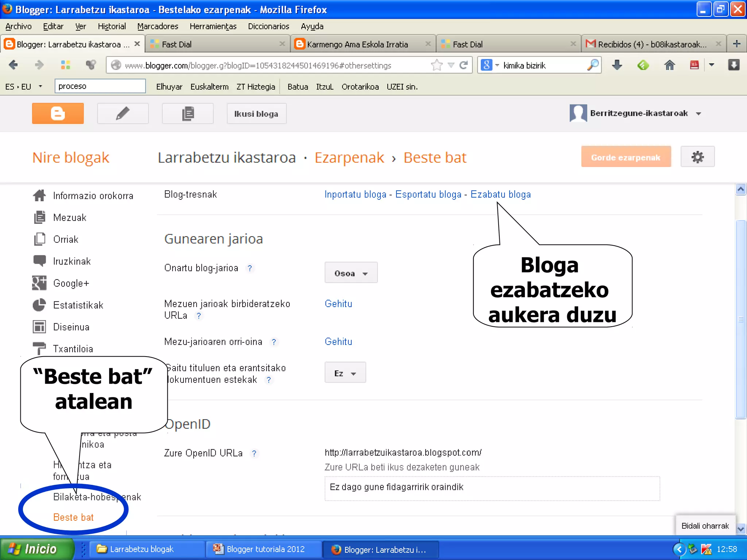Click the Inportatu bloga link
This screenshot has width=747, height=560.
pos(355,194)
